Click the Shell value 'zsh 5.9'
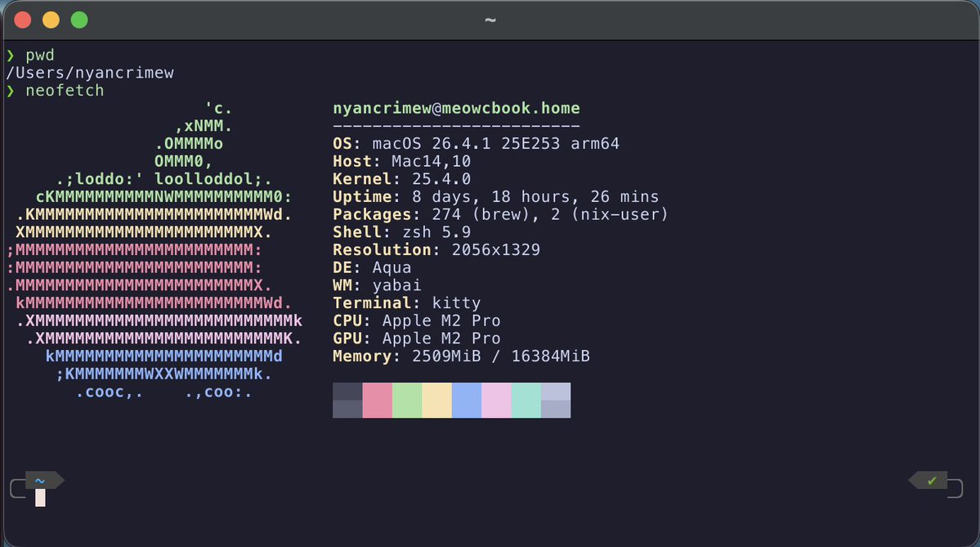This screenshot has width=980, height=547. coord(436,232)
